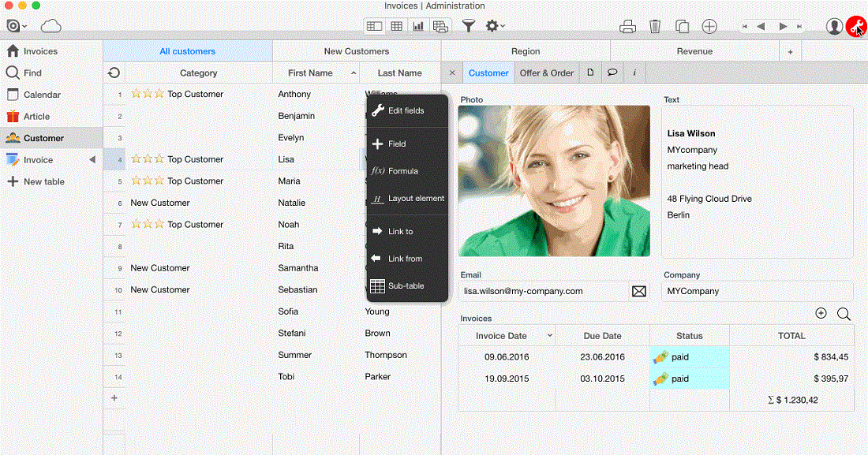
Task: Switch to the Region tab
Action: pos(526,51)
